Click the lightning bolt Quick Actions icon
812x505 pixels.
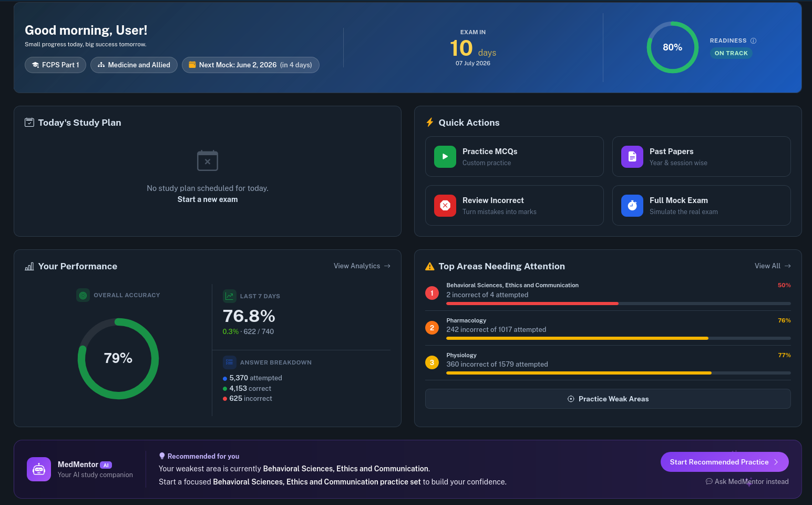430,123
